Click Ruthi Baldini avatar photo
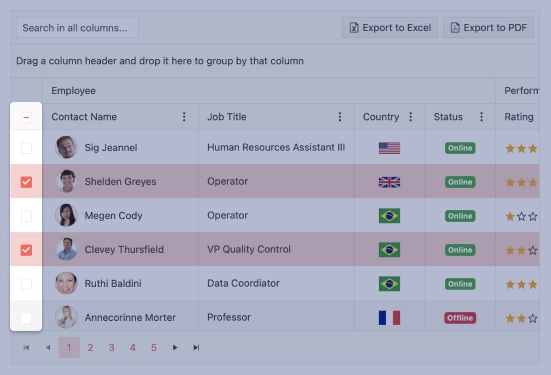 point(66,283)
